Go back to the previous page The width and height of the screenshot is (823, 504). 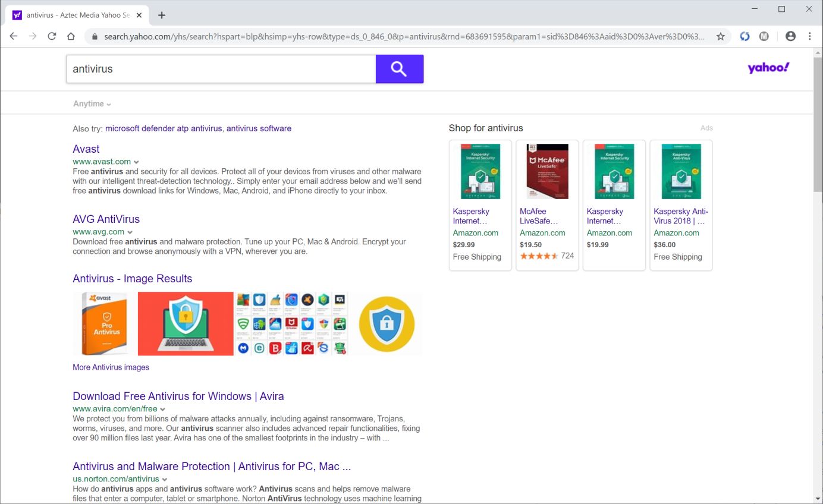(x=14, y=36)
